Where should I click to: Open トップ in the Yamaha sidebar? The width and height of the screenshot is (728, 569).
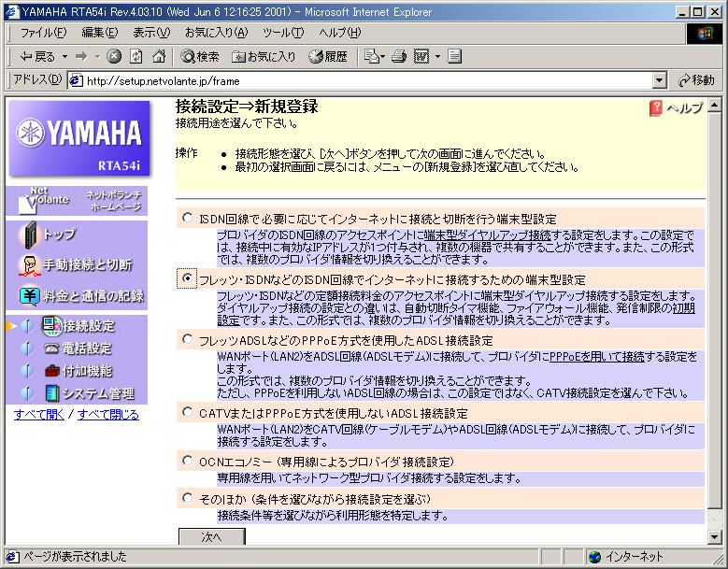point(59,235)
